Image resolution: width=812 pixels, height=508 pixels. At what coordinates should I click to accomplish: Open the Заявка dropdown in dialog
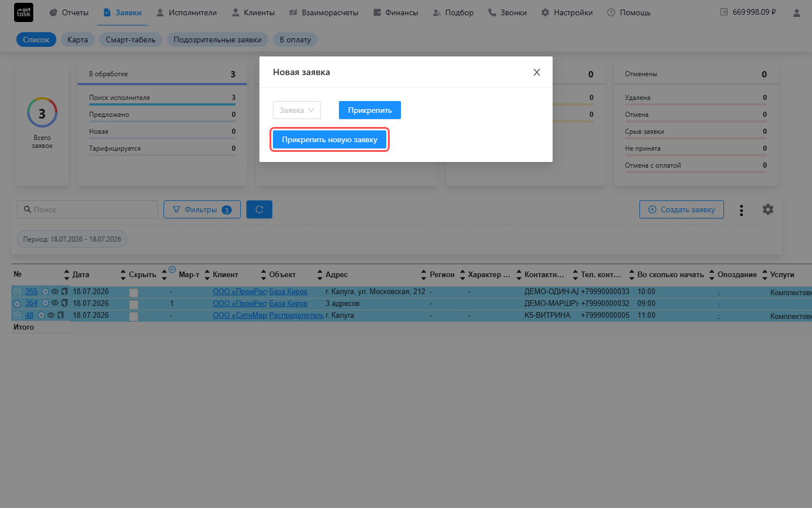pyautogui.click(x=297, y=110)
